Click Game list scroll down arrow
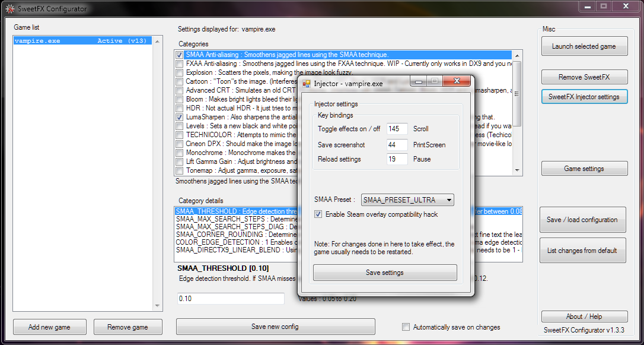This screenshot has width=644, height=345. pyautogui.click(x=157, y=306)
